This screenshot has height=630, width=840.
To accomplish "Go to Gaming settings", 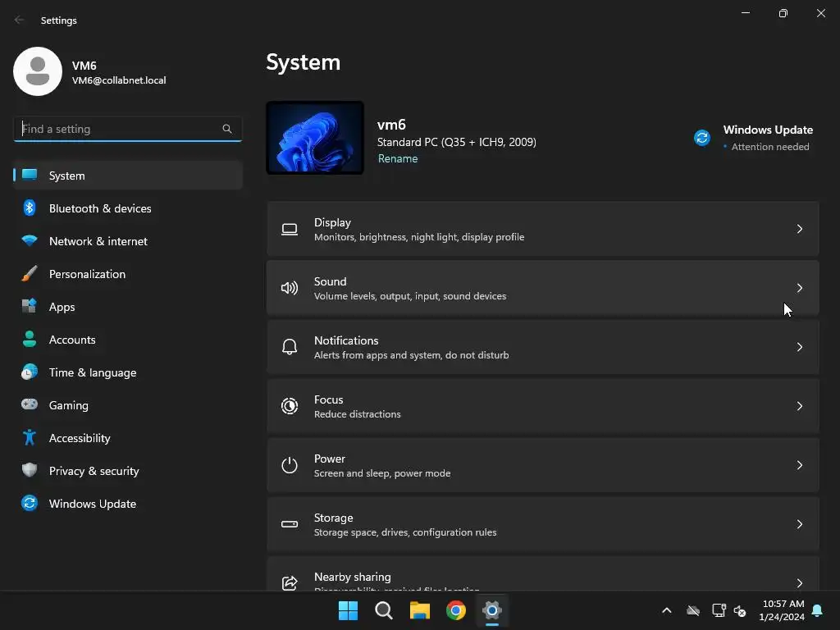I will tap(127, 405).
